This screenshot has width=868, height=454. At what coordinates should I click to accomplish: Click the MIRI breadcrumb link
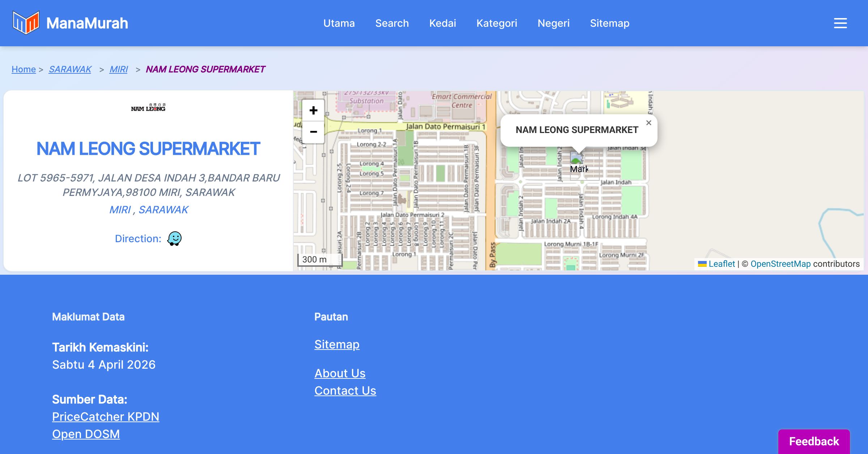[119, 69]
